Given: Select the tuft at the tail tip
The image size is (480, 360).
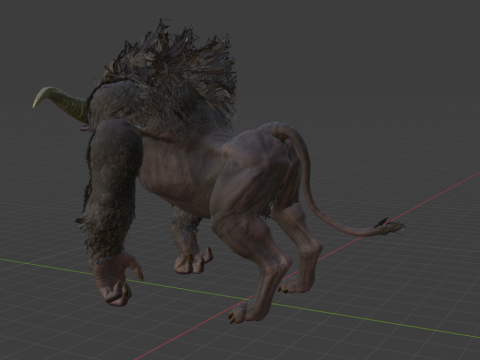Looking at the screenshot, I should coord(390,227).
